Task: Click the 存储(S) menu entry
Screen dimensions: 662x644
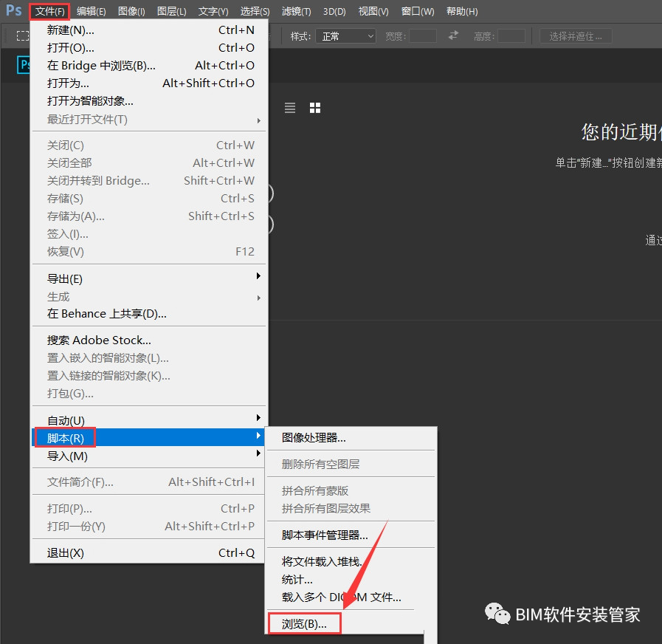Action: [149, 199]
